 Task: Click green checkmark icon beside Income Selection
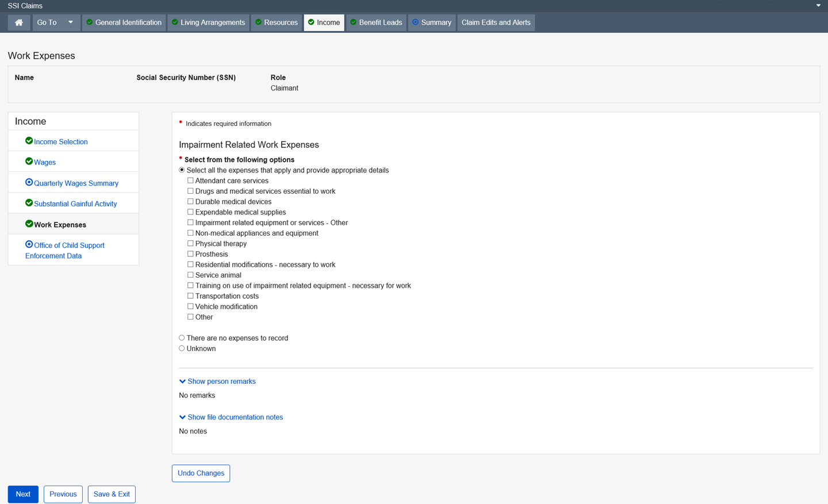pyautogui.click(x=29, y=141)
